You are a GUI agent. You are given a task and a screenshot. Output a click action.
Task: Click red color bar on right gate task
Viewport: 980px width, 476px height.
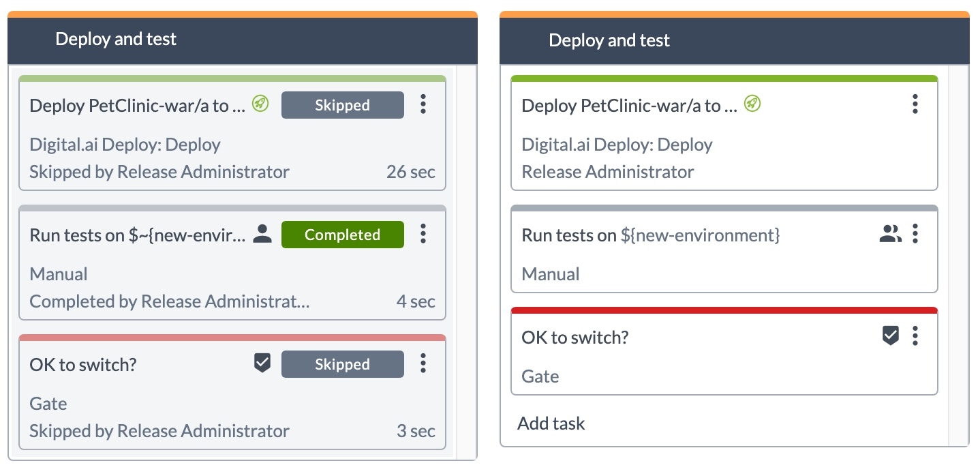(724, 310)
